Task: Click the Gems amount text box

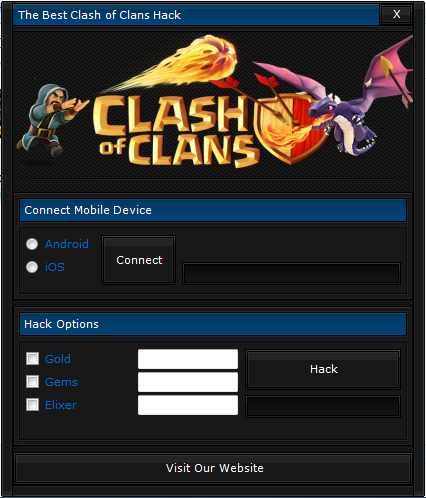Action: [188, 382]
